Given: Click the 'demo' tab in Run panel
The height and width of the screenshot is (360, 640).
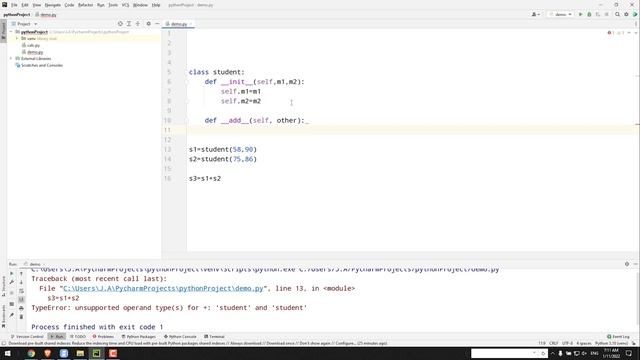Looking at the screenshot, I should point(34,264).
